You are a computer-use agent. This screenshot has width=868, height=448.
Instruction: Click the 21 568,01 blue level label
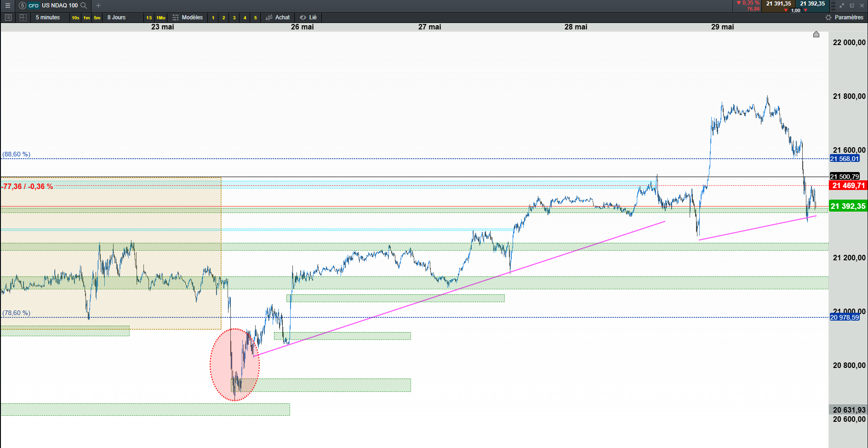[x=845, y=159]
